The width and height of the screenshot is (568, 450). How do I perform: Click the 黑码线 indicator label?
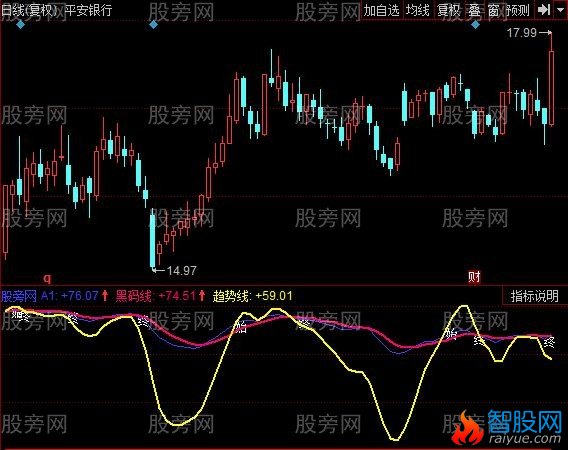(134, 296)
